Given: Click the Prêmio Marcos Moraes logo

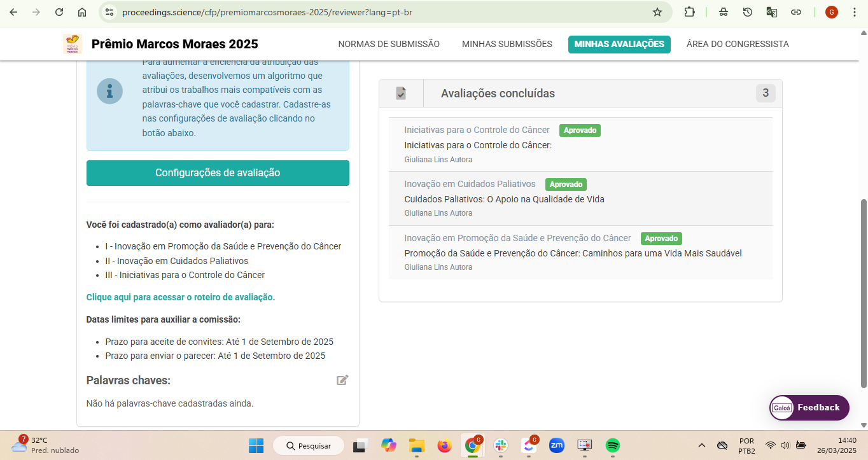Looking at the screenshot, I should (x=73, y=44).
